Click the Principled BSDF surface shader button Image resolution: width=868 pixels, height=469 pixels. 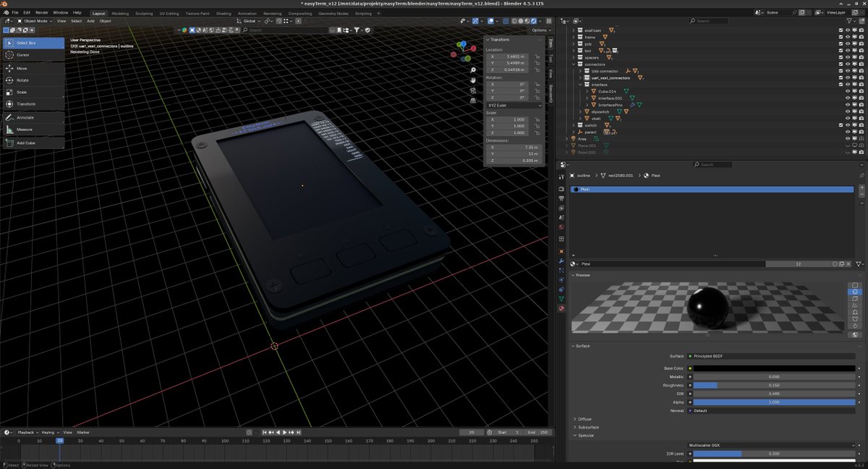(771, 356)
